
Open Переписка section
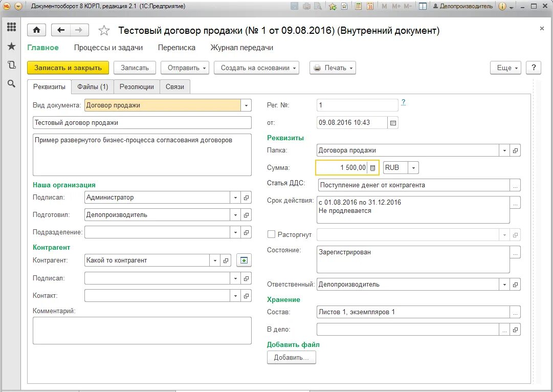click(176, 48)
